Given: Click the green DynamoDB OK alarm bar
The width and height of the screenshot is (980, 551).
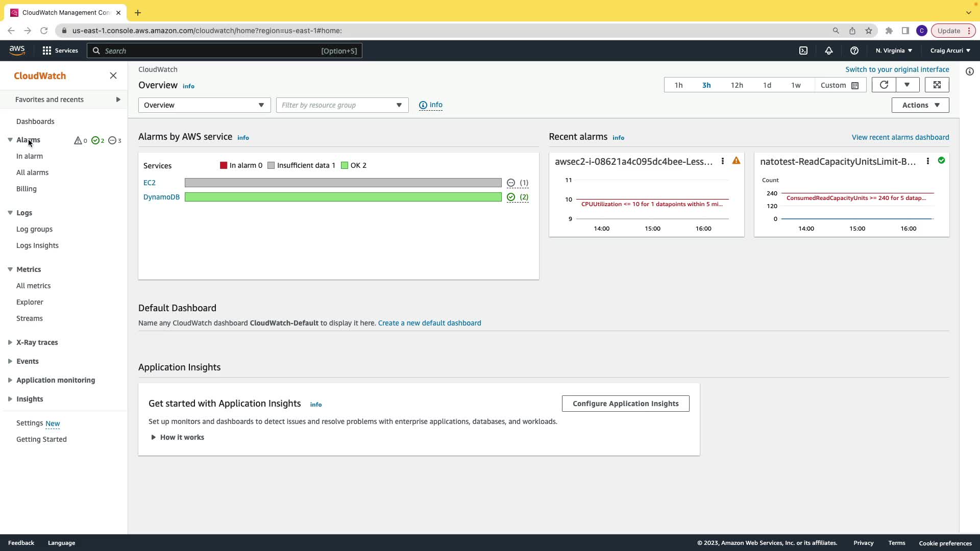Looking at the screenshot, I should click(343, 197).
